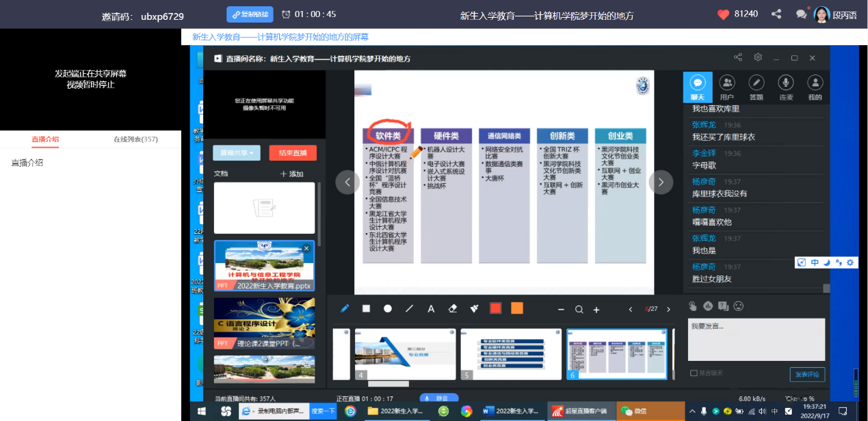Select the text annotation tool
The width and height of the screenshot is (868, 421).
click(431, 309)
